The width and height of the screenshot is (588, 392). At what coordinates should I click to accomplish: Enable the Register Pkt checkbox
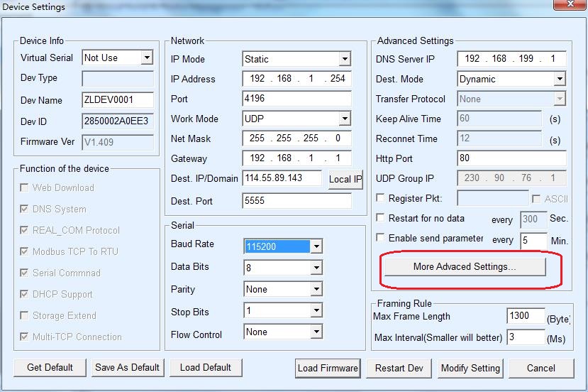click(381, 199)
